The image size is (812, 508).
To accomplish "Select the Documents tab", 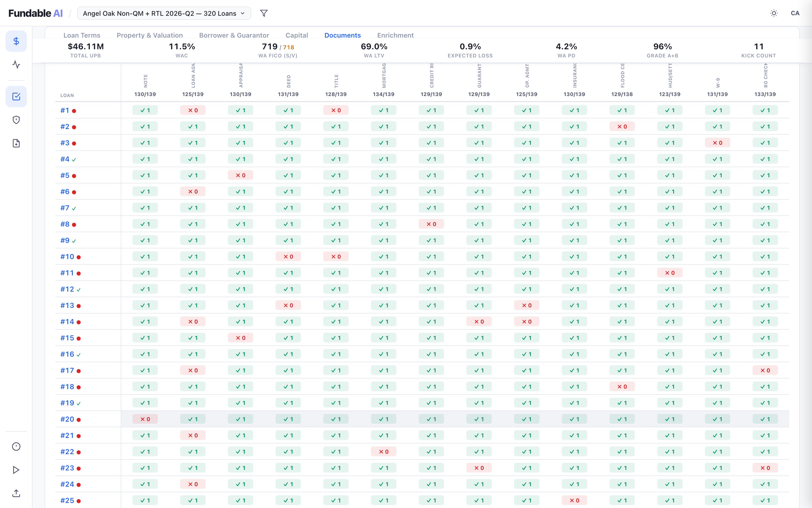I will click(343, 35).
